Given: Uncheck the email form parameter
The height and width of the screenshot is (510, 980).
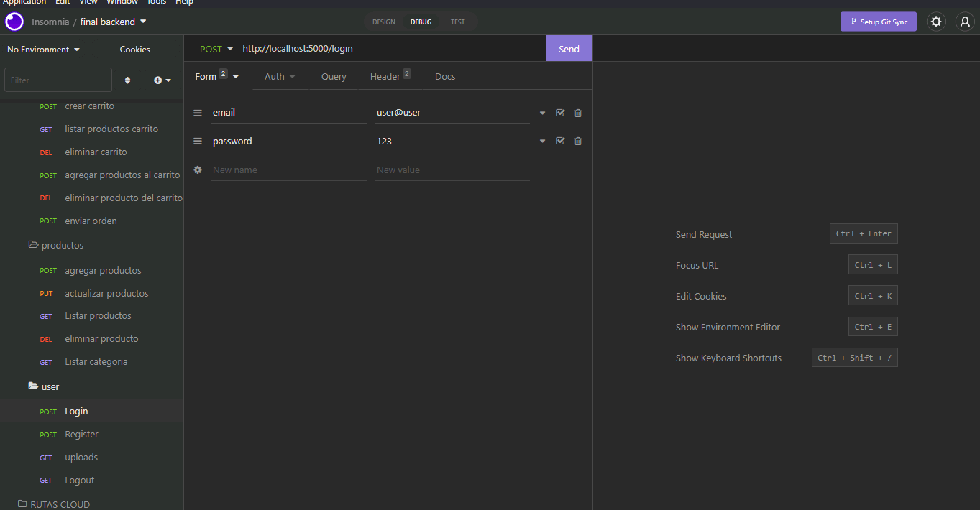Looking at the screenshot, I should point(560,113).
